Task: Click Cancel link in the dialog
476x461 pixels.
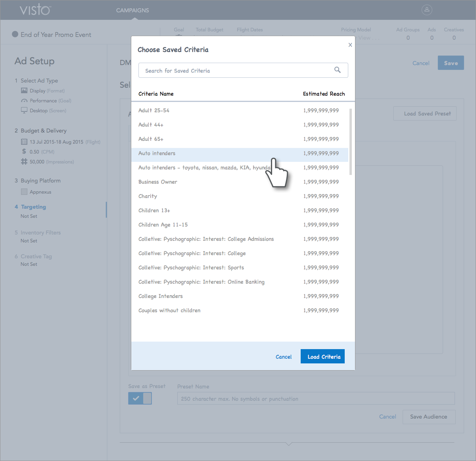Action: pos(284,357)
